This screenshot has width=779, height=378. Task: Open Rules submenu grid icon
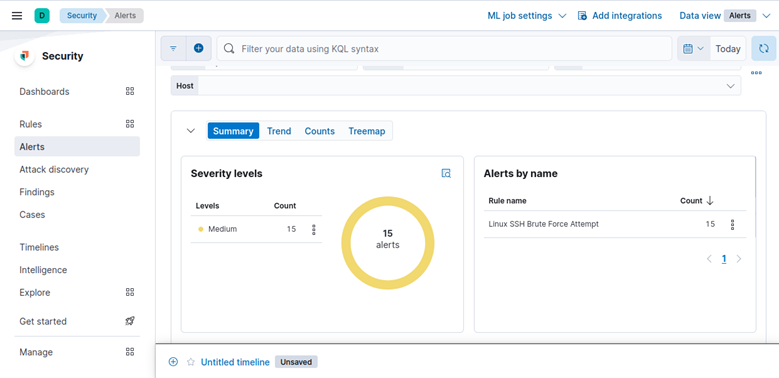[x=130, y=124]
